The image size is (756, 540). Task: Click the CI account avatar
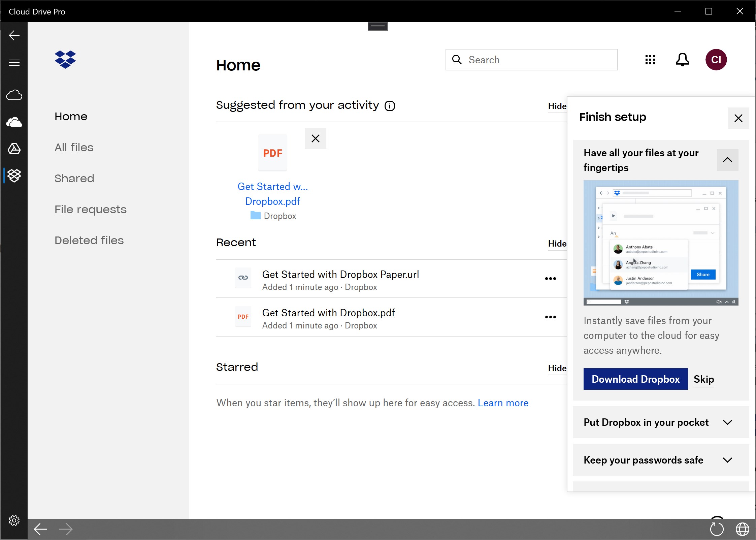[716, 60]
